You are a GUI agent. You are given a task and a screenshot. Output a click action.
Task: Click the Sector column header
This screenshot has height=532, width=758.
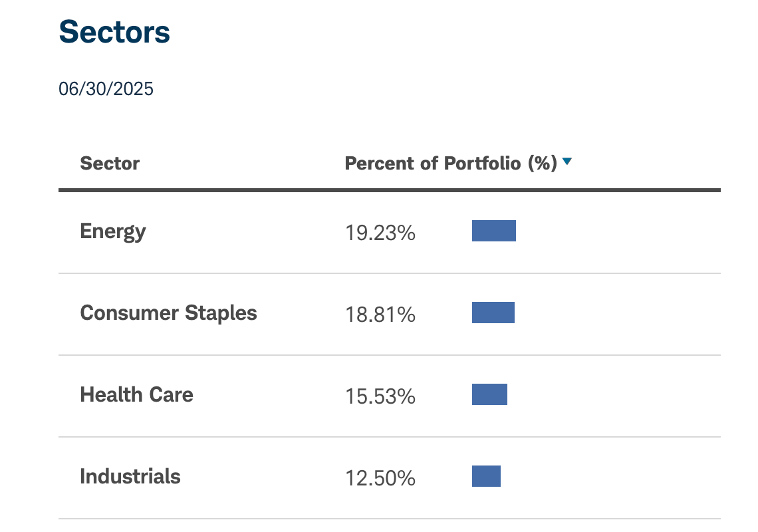110,164
